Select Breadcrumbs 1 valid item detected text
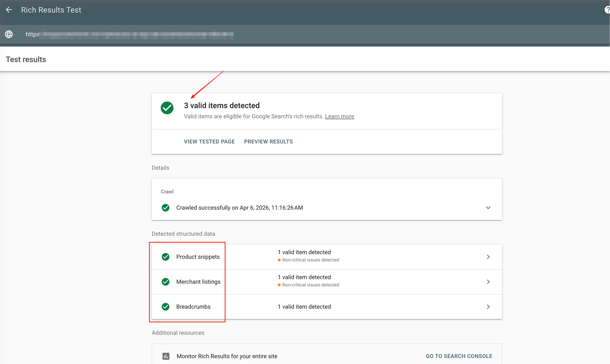The height and width of the screenshot is (364, 610). (304, 307)
